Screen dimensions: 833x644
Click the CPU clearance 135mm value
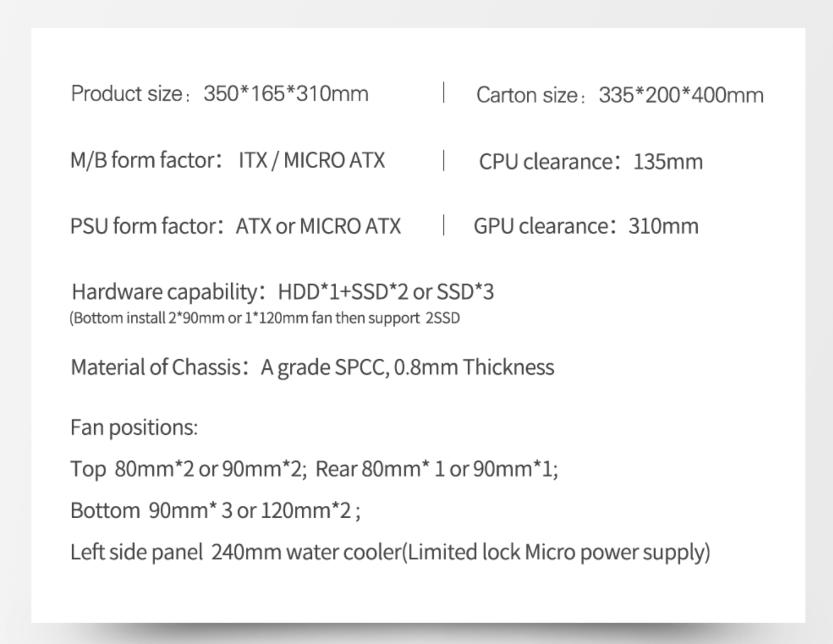tap(668, 162)
